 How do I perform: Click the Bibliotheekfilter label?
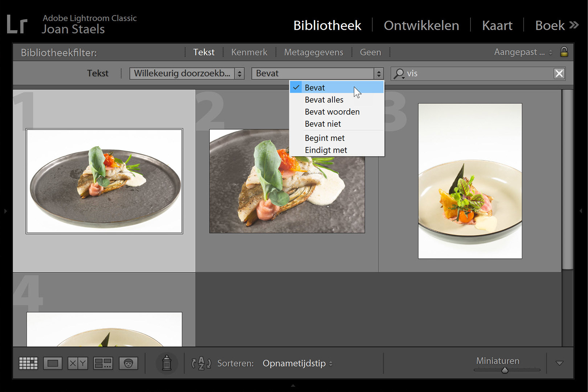pyautogui.click(x=59, y=53)
